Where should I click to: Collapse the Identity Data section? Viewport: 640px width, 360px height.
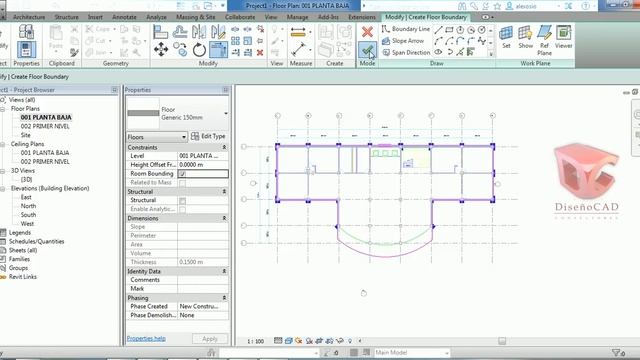coord(224,271)
